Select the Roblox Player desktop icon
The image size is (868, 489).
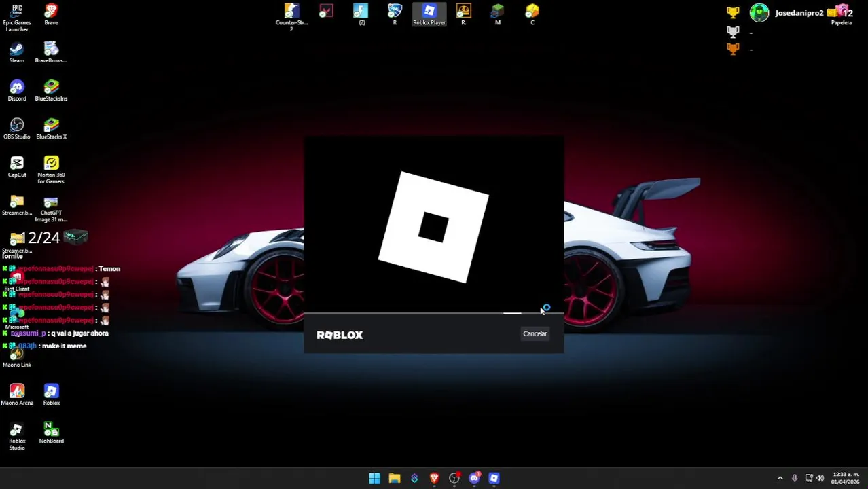429,14
